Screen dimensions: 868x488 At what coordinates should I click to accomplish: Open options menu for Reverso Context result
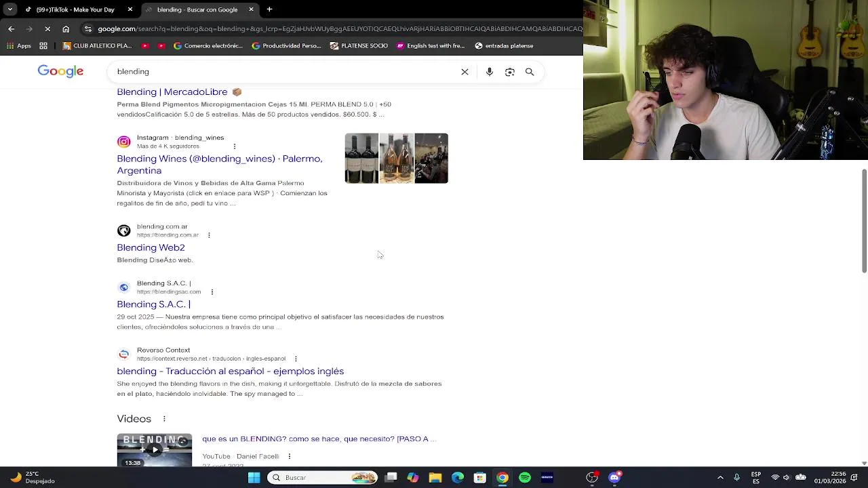point(296,359)
